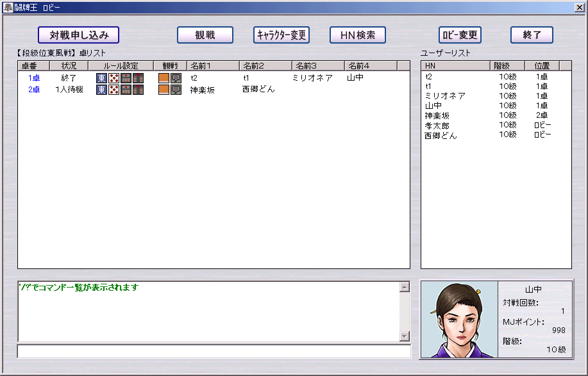Image resolution: width=588 pixels, height=376 pixels.
Task: Click the chat log scroll down arrow
Action: [x=404, y=336]
